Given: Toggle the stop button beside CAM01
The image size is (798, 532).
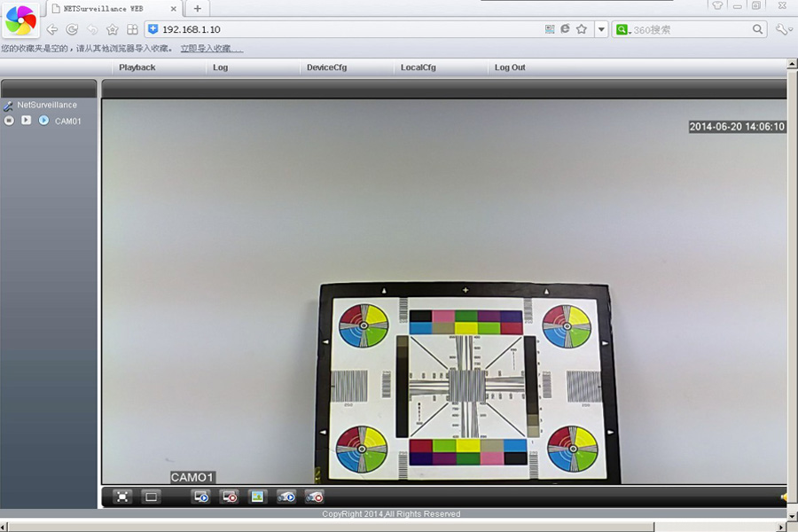Looking at the screenshot, I should [x=9, y=121].
